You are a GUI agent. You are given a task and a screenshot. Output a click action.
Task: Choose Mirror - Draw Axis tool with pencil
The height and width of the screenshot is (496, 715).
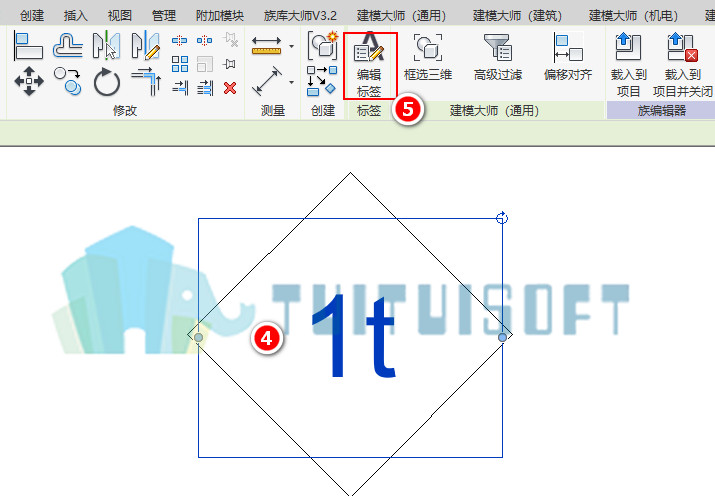coord(145,46)
